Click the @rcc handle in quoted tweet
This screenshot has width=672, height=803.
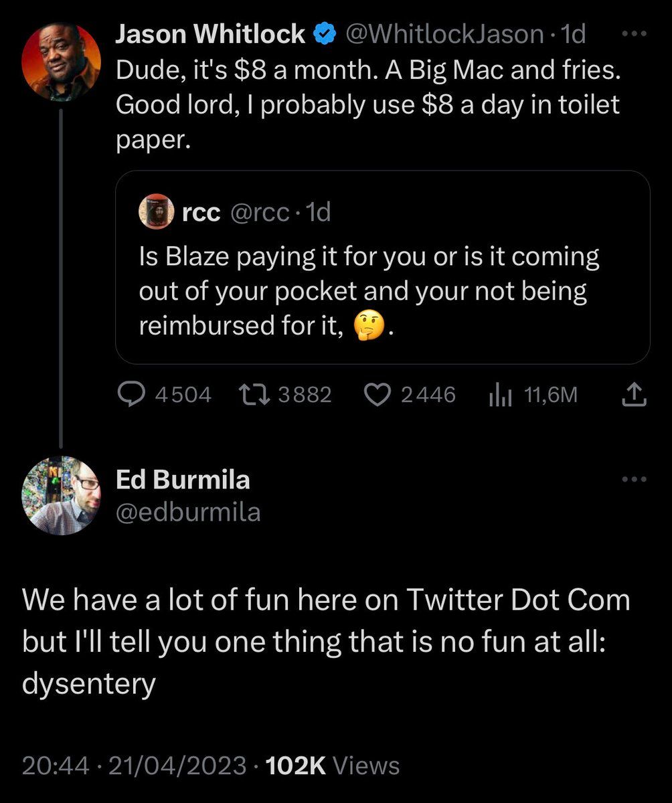point(259,212)
